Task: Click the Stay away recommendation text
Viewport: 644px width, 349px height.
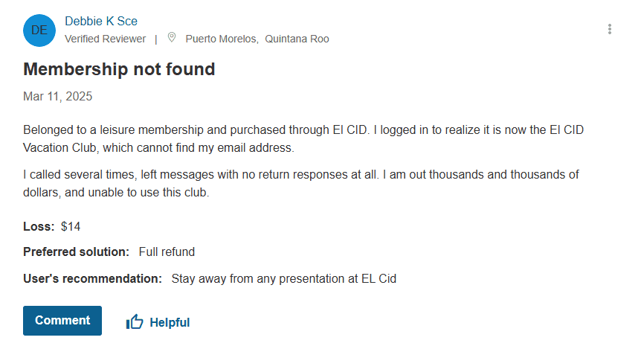Action: (283, 279)
